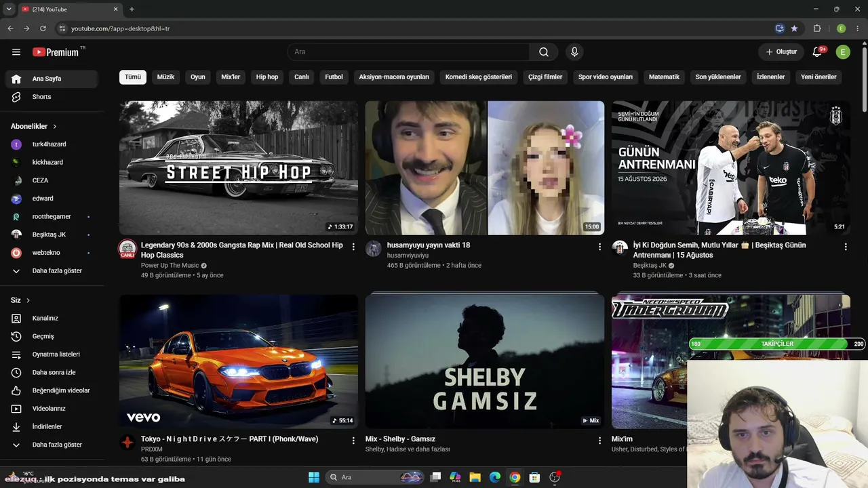Open options menu for İyi Ki Doğdun Semih video
The width and height of the screenshot is (868, 488).
click(846, 247)
